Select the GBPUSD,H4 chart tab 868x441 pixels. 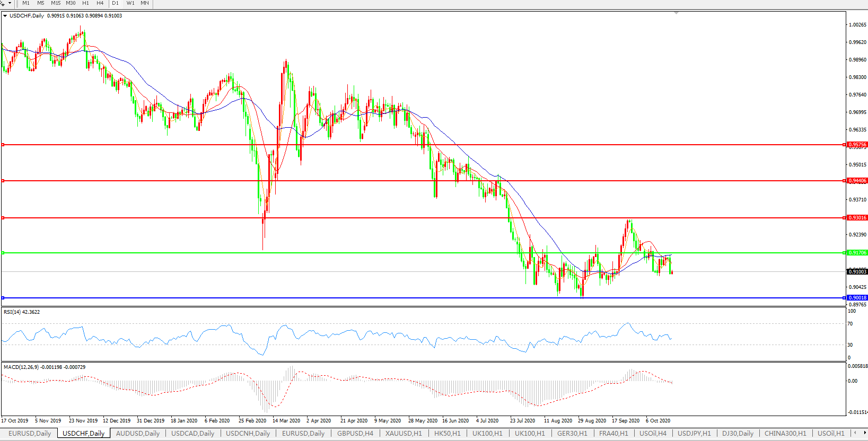pos(355,434)
